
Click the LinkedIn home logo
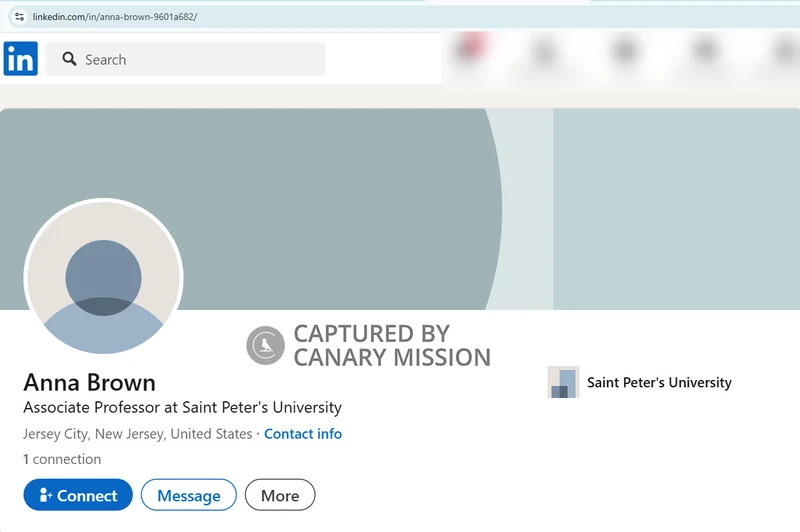point(21,59)
